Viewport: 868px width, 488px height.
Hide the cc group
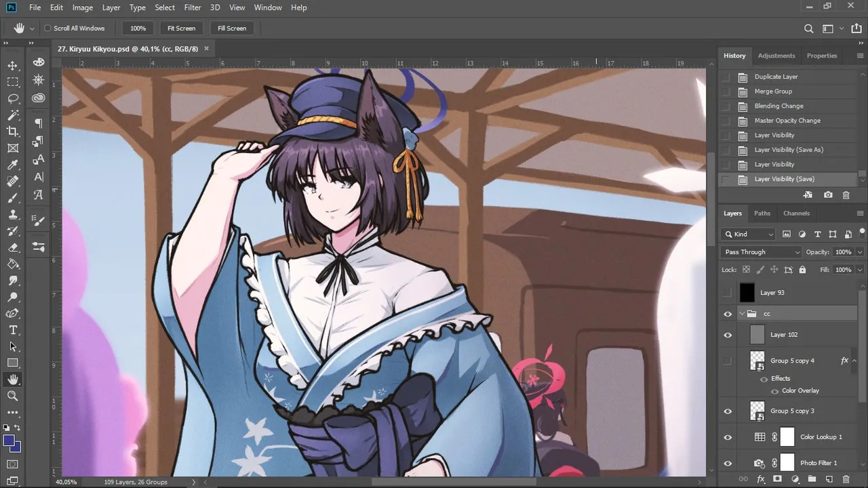pyautogui.click(x=728, y=314)
